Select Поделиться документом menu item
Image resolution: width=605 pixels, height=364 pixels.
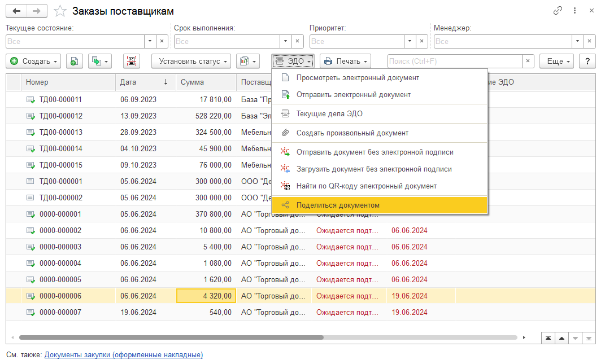379,205
